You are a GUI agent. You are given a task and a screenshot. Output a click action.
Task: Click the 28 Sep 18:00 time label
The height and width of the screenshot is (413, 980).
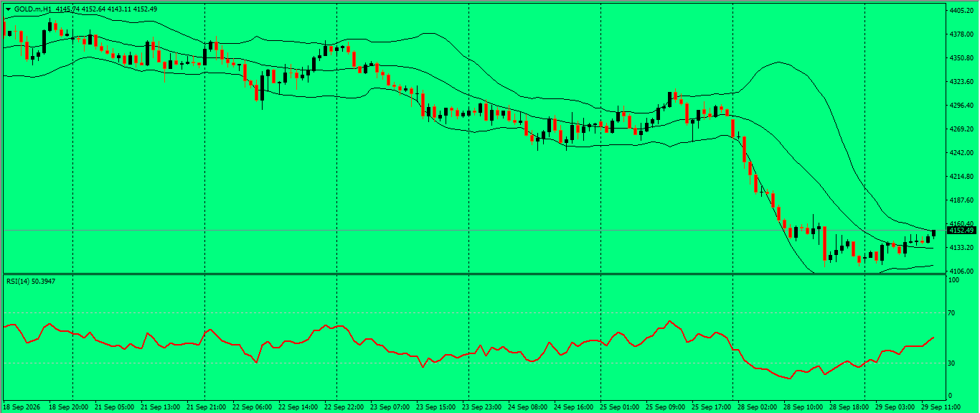pyautogui.click(x=849, y=407)
